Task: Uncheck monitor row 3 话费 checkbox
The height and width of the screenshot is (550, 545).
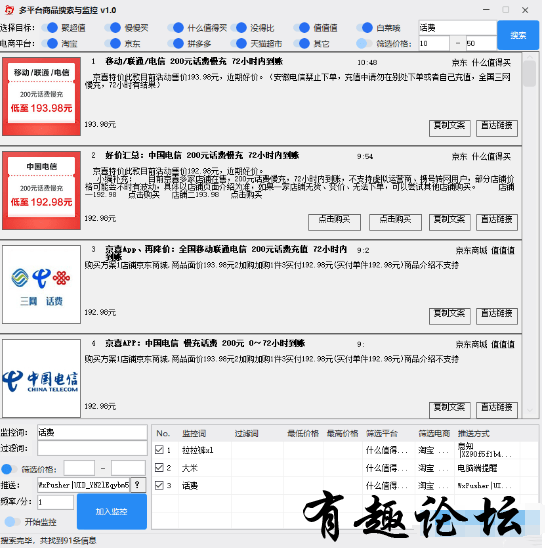Action: (159, 485)
